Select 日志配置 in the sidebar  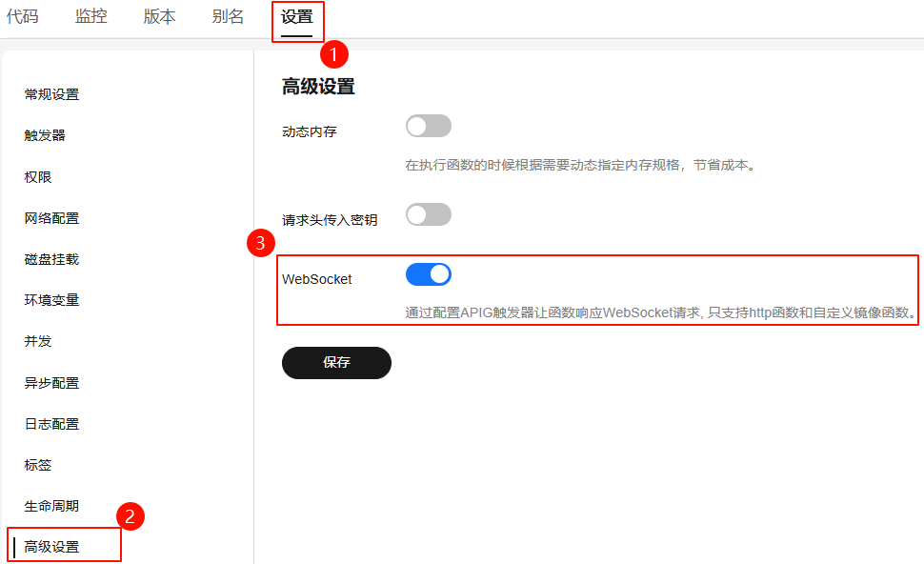(x=51, y=424)
